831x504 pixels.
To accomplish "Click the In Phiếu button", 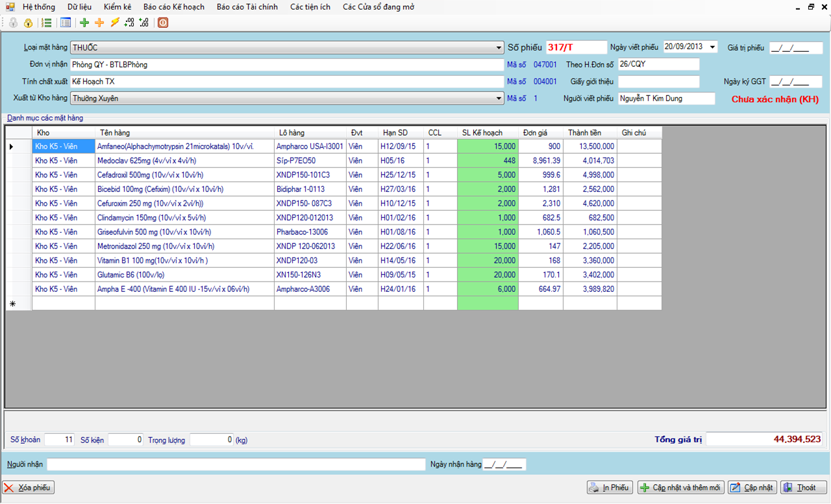I will (x=610, y=488).
